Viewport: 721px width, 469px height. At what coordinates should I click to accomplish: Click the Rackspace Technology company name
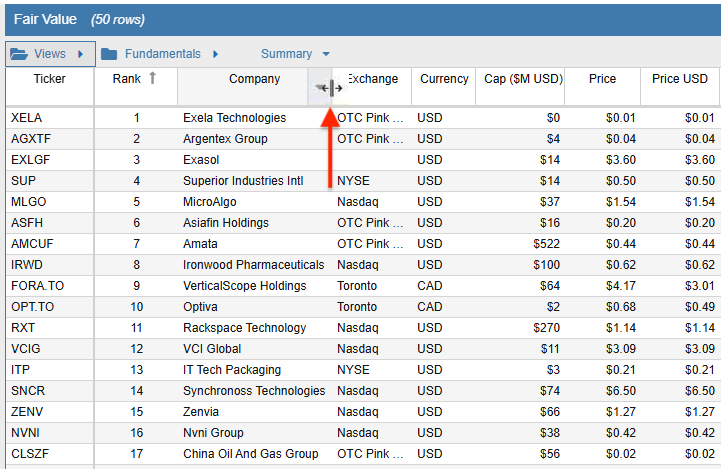tap(245, 328)
